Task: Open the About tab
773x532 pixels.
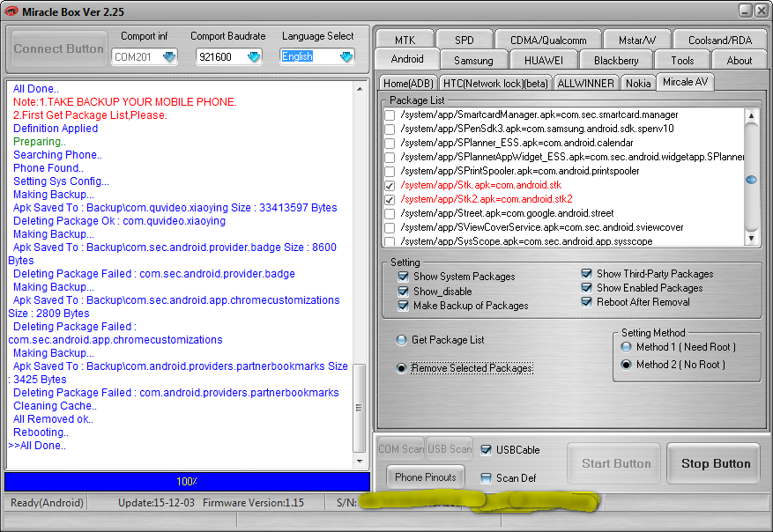Action: tap(739, 61)
